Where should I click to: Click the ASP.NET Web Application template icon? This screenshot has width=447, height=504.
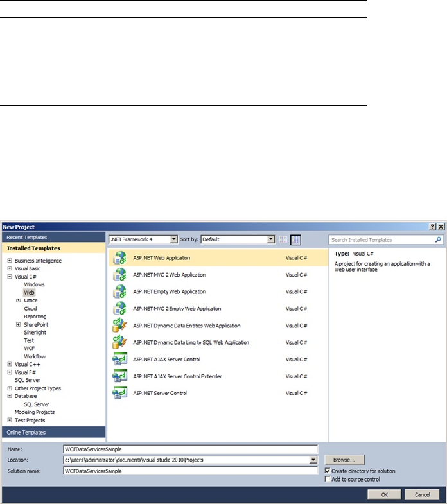119,258
